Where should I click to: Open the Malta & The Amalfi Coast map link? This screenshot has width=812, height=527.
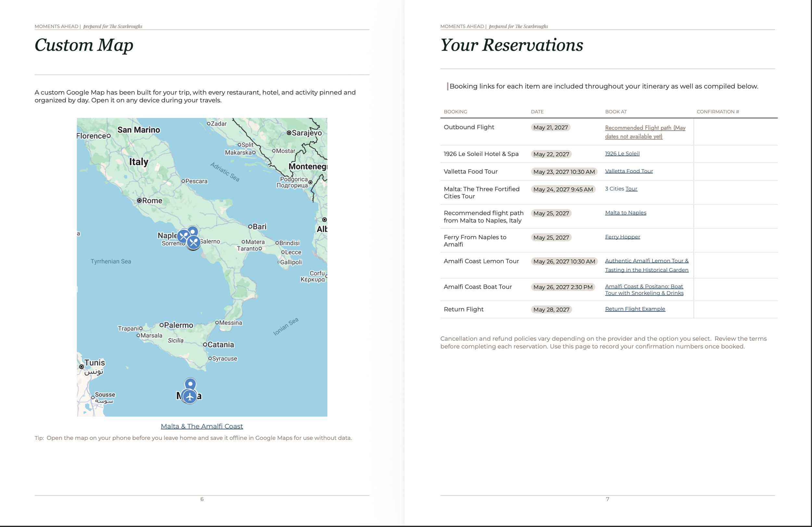(202, 426)
